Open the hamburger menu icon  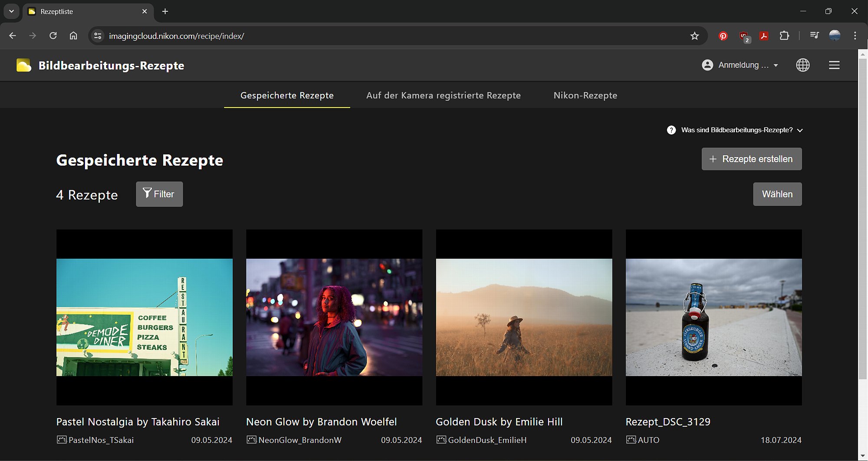[x=834, y=65]
